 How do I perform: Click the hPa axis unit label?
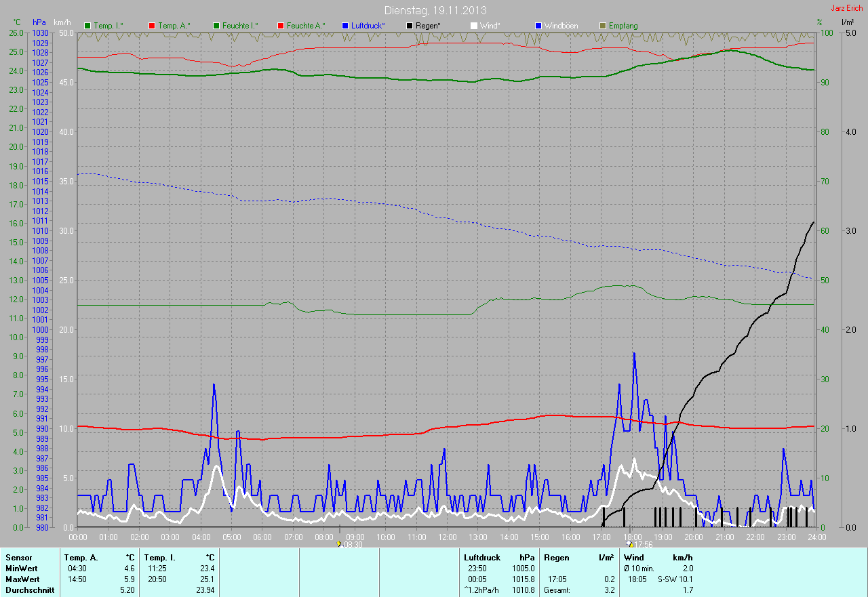(39, 22)
